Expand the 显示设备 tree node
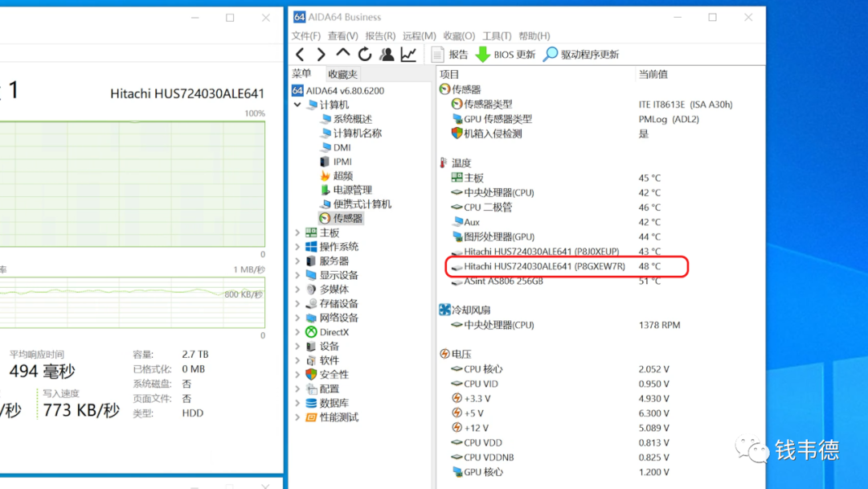Viewport: 868px width, 489px height. [x=298, y=275]
